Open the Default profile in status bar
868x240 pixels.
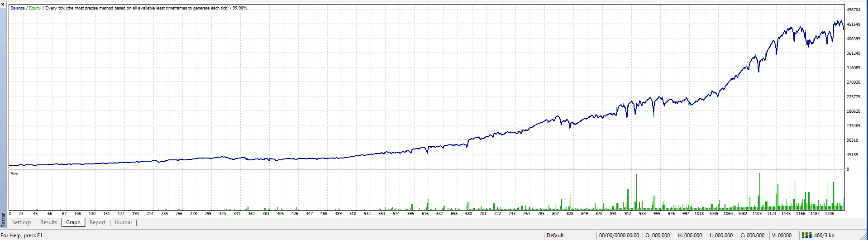[x=555, y=235]
